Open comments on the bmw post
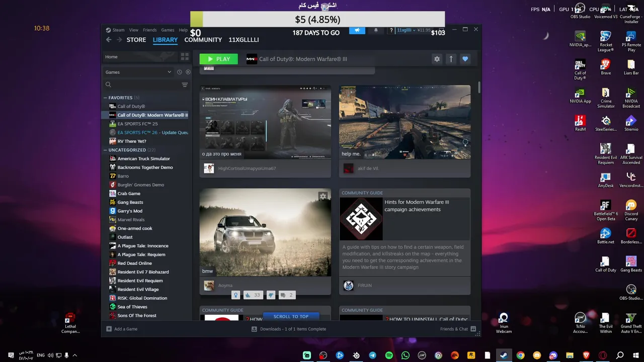This screenshot has height=362, width=644. 286,295
